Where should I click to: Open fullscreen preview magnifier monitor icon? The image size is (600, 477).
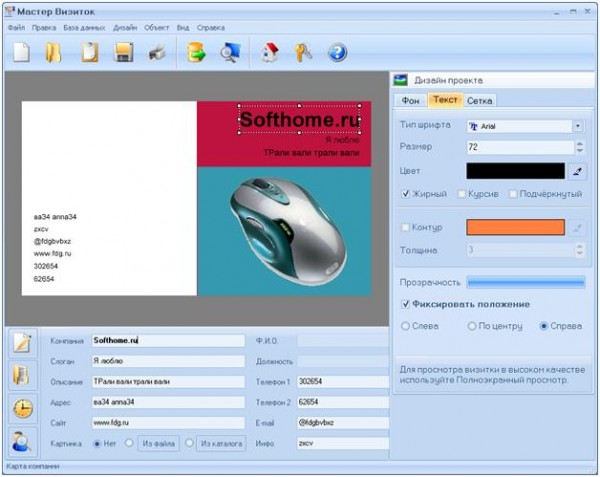click(x=230, y=52)
